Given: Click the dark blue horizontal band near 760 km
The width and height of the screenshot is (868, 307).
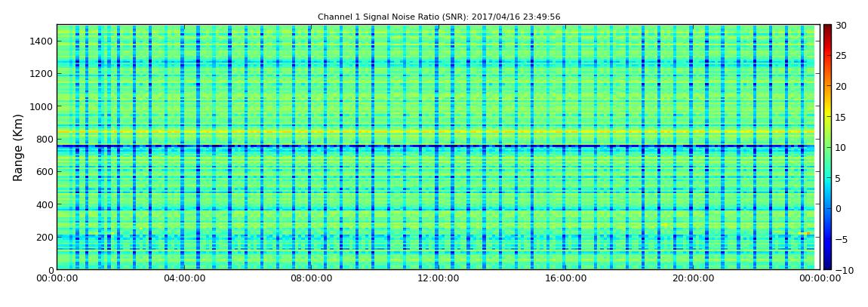Looking at the screenshot, I should 436,146.
